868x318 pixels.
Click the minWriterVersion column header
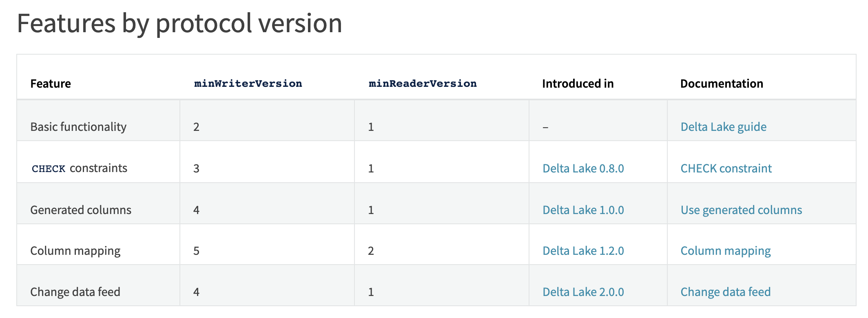248,84
